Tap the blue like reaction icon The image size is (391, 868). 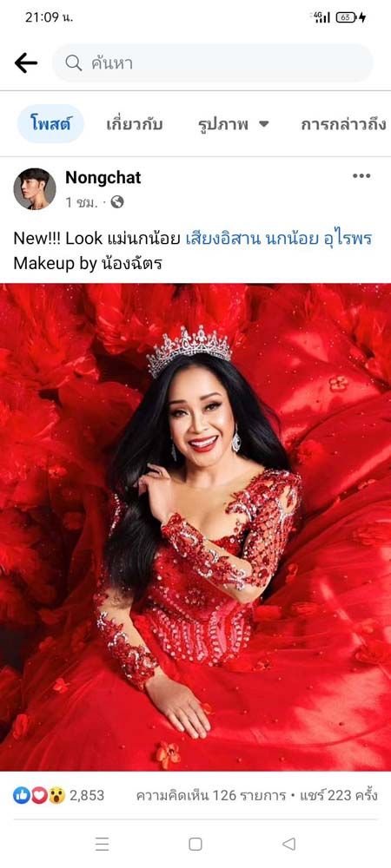[x=21, y=795]
